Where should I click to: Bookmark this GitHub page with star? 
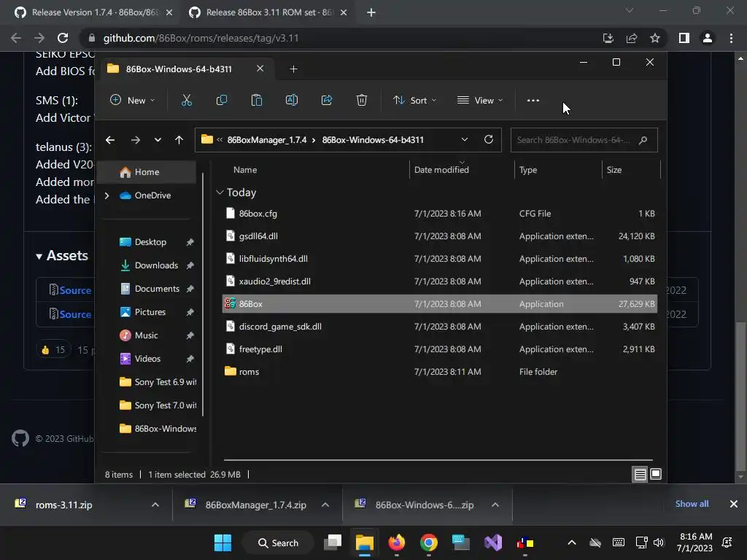[655, 38]
